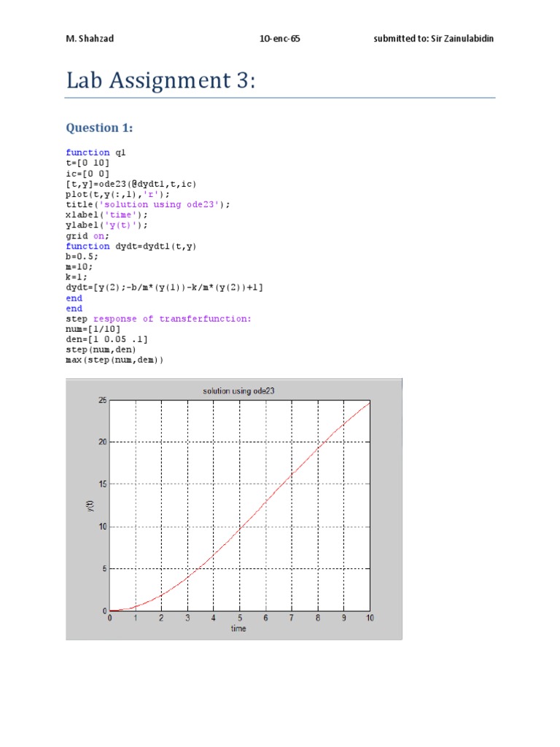Screen dimensions: 560x747
Task: Click the y-axis tick value 25
Action: [x=103, y=400]
